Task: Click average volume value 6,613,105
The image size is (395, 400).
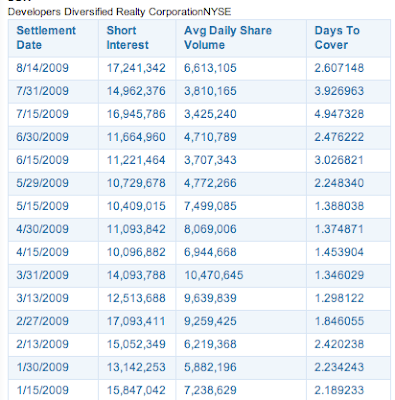Action: (210, 68)
